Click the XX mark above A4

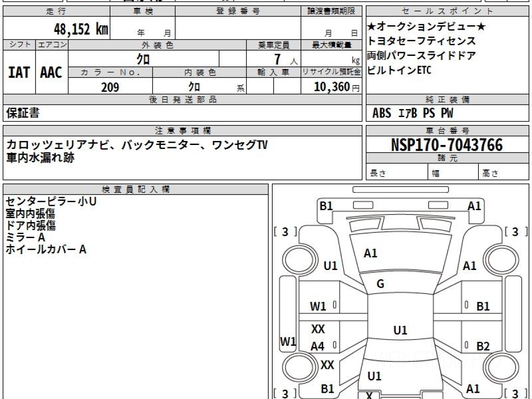pos(318,329)
